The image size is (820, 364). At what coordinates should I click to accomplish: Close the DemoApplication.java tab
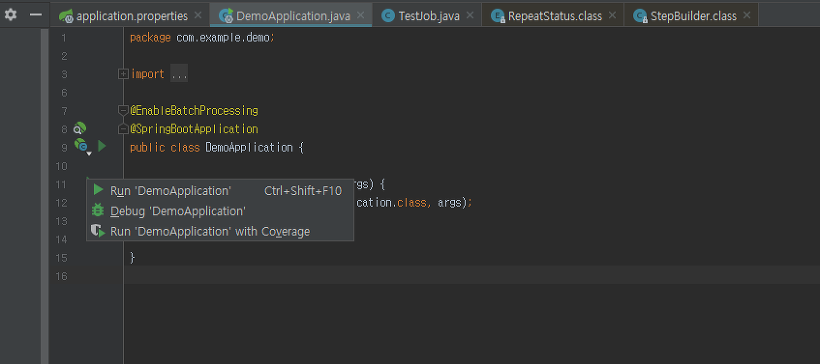point(360,15)
